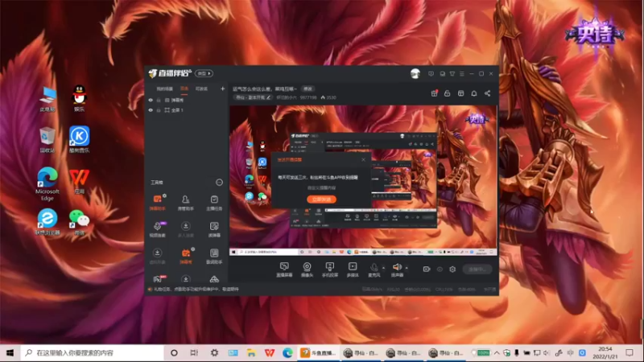
Task: Open notifications bell in 直播伴侣
Action: 474,93
